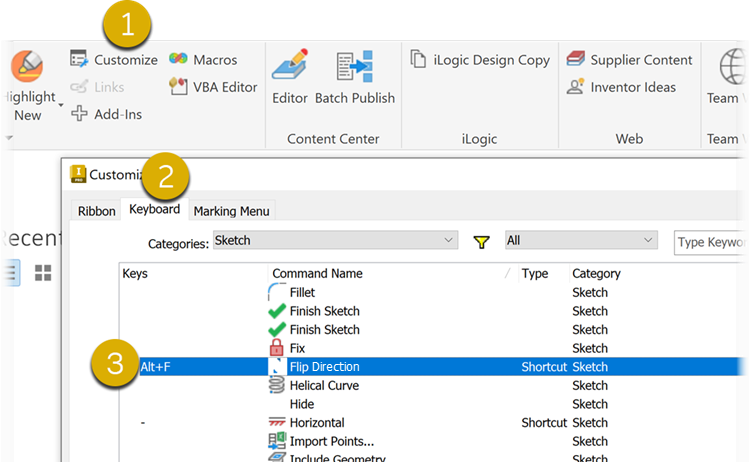This screenshot has height=462, width=750.
Task: Switch to the grid view icon
Action: point(43,273)
